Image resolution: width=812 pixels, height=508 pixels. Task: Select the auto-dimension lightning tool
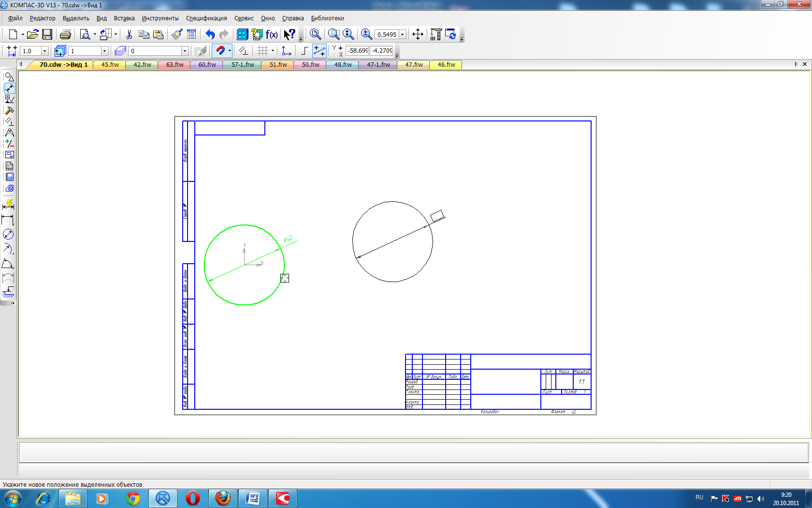pos(8,205)
